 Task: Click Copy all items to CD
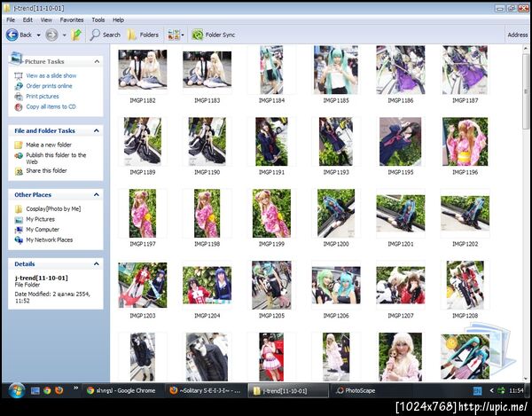point(51,106)
